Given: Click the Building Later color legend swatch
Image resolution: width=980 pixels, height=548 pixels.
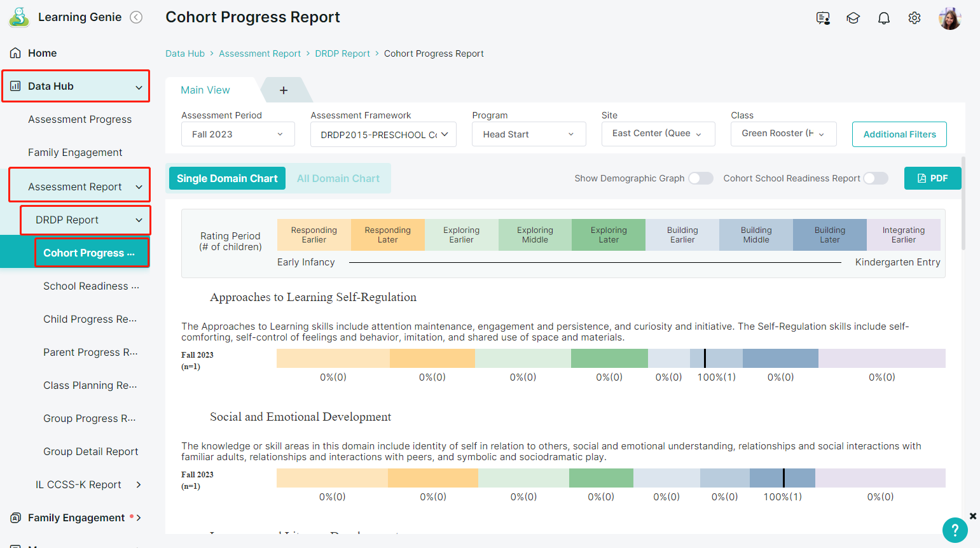Looking at the screenshot, I should click(x=830, y=235).
